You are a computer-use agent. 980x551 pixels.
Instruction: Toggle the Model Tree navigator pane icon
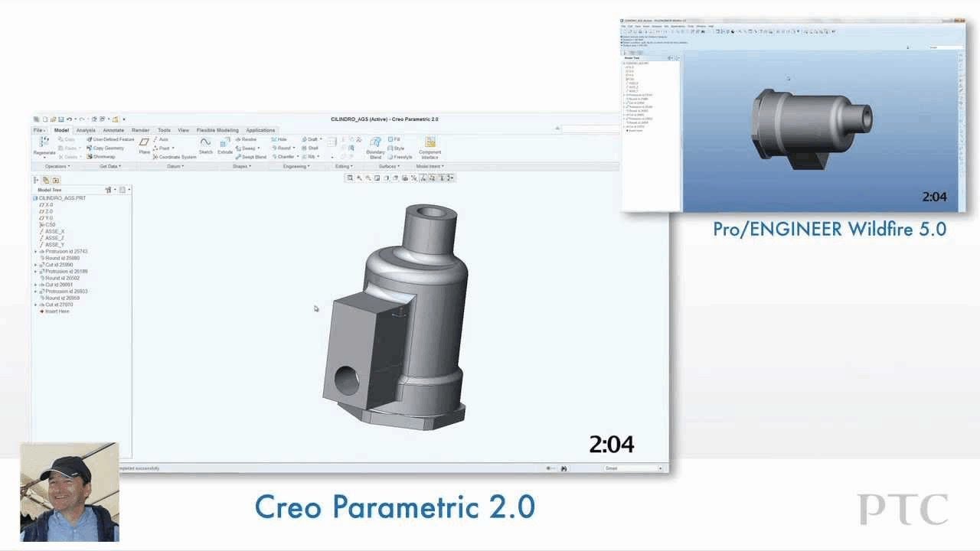[x=36, y=180]
